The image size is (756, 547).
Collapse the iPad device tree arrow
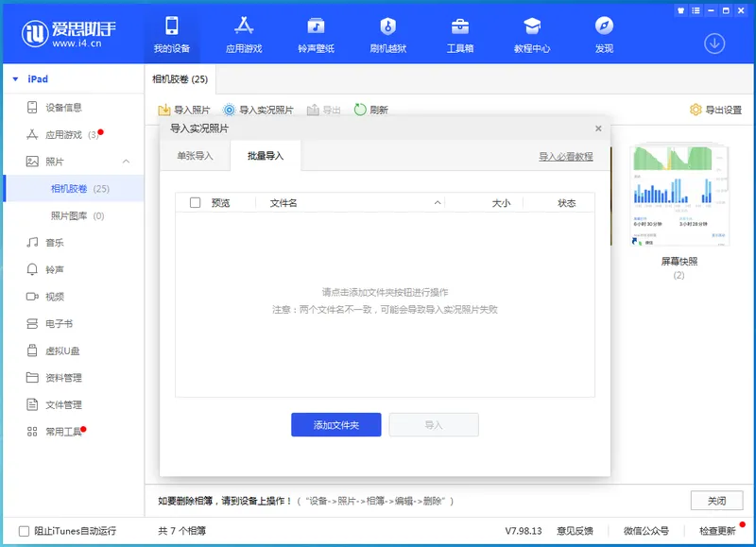(x=15, y=79)
